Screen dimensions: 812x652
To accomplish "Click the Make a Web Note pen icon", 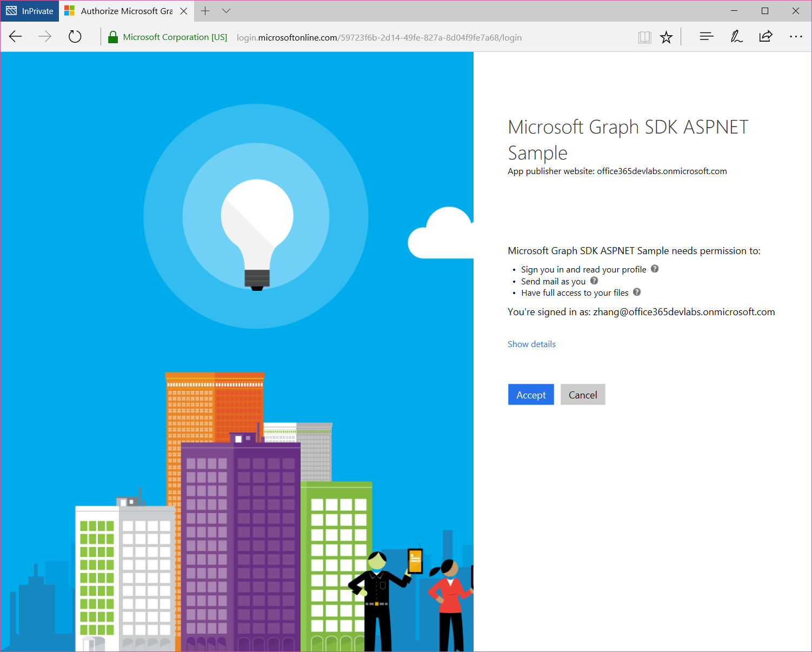I will coord(736,37).
